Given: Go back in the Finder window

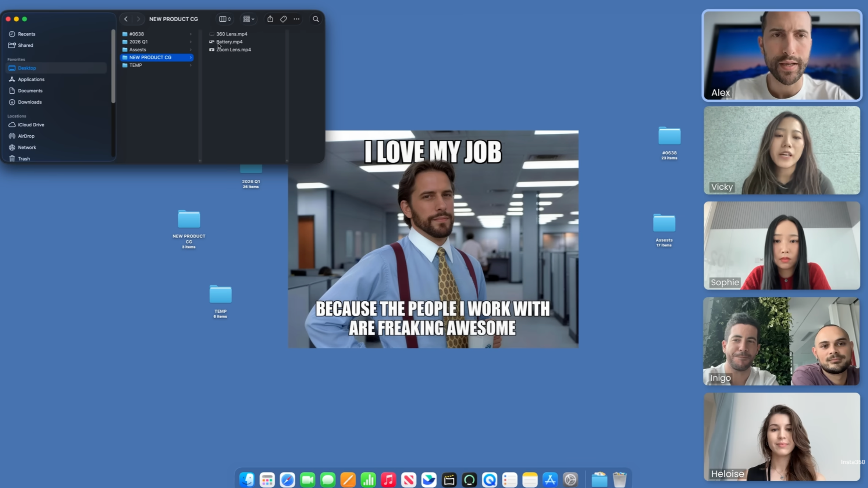Looking at the screenshot, I should point(126,19).
